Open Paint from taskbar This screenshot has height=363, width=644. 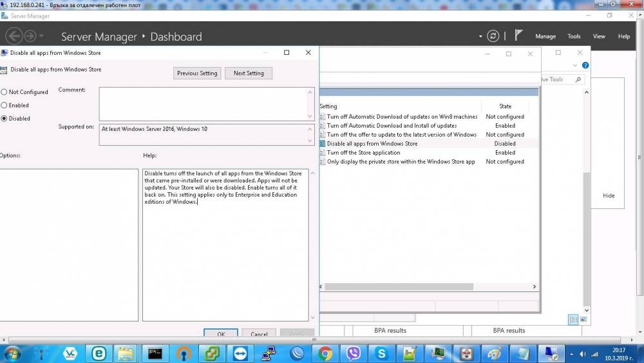(495, 353)
